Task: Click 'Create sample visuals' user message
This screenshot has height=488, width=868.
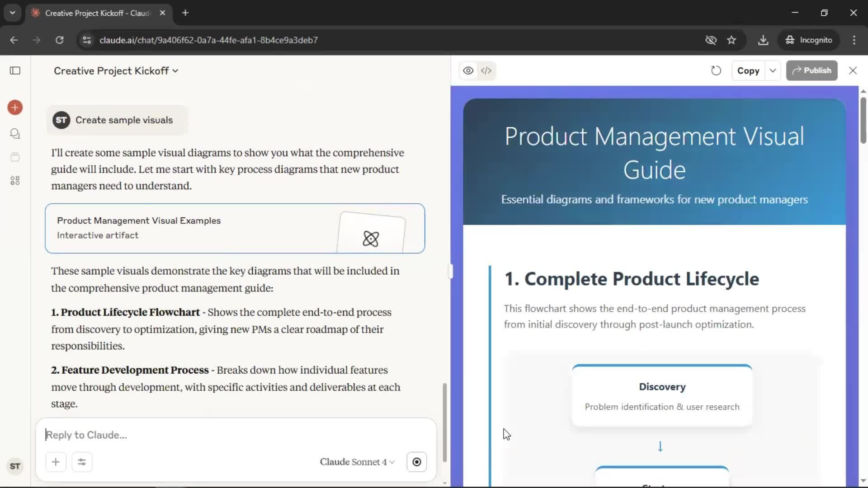Action: click(117, 120)
